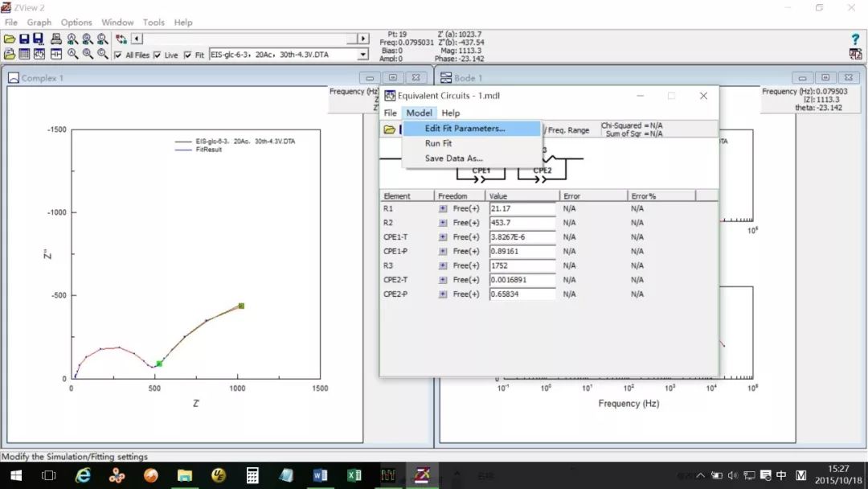Viewport: 868px width, 489px height.
Task: Open the main ZView Help menu
Action: tap(183, 23)
